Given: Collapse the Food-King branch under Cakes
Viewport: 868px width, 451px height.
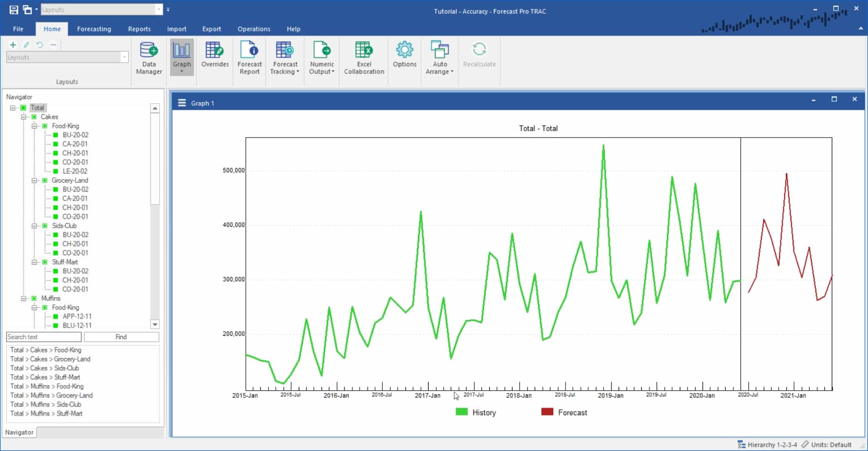Looking at the screenshot, I should (34, 126).
